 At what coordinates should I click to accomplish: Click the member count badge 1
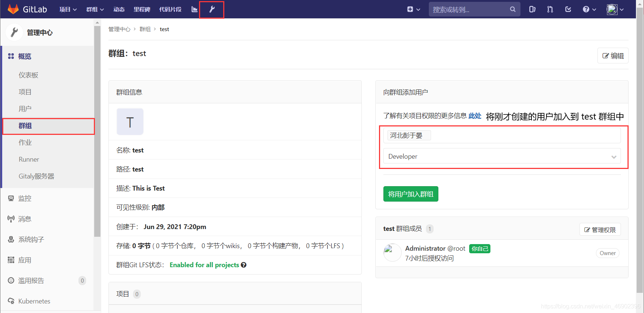click(x=430, y=229)
